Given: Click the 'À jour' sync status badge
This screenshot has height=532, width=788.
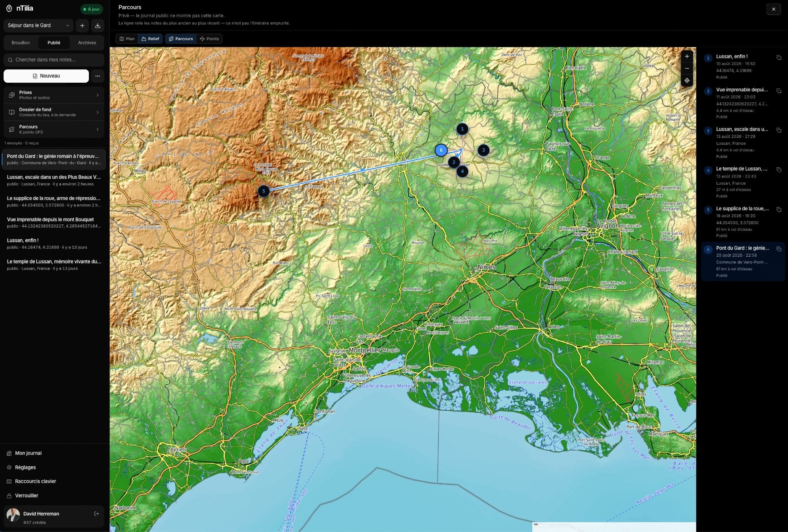Looking at the screenshot, I should [x=92, y=9].
